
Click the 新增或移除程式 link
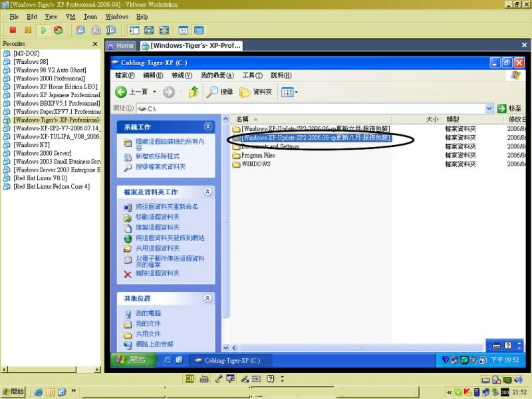158,156
